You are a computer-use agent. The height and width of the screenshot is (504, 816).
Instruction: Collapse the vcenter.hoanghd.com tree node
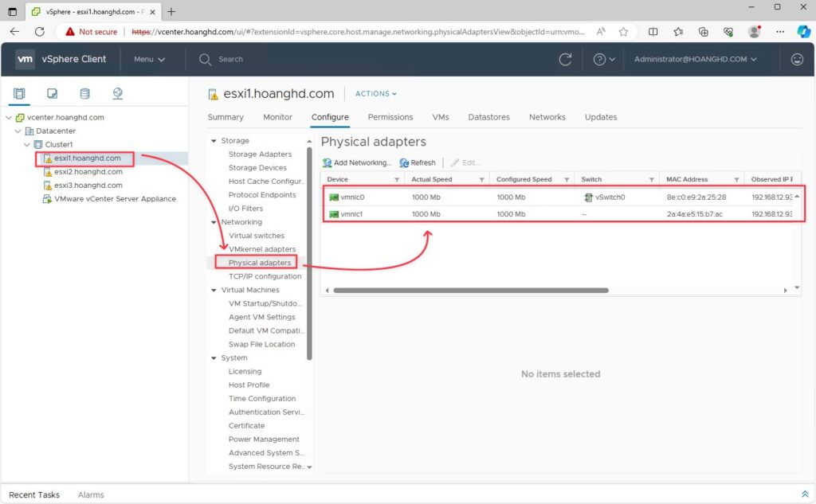click(8, 118)
